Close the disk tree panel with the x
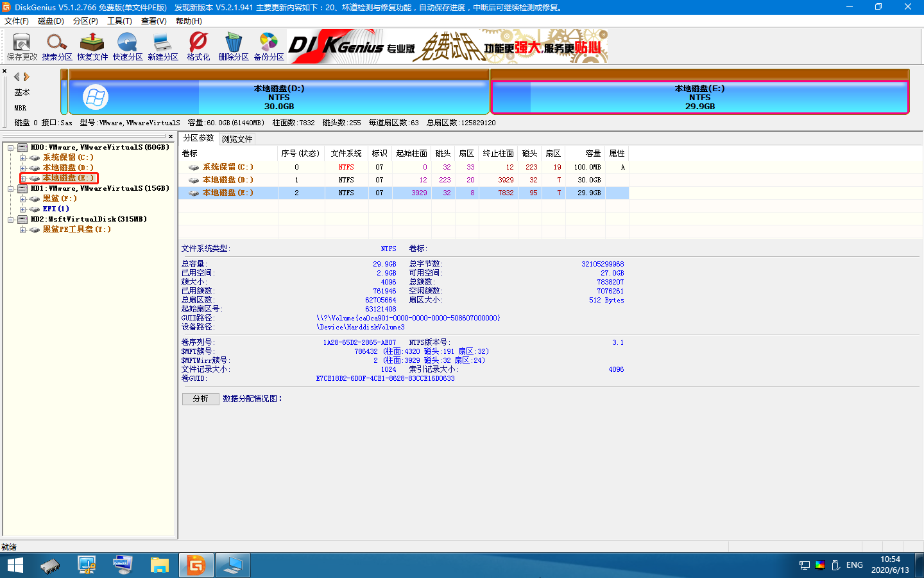This screenshot has height=578, width=924. 171,136
